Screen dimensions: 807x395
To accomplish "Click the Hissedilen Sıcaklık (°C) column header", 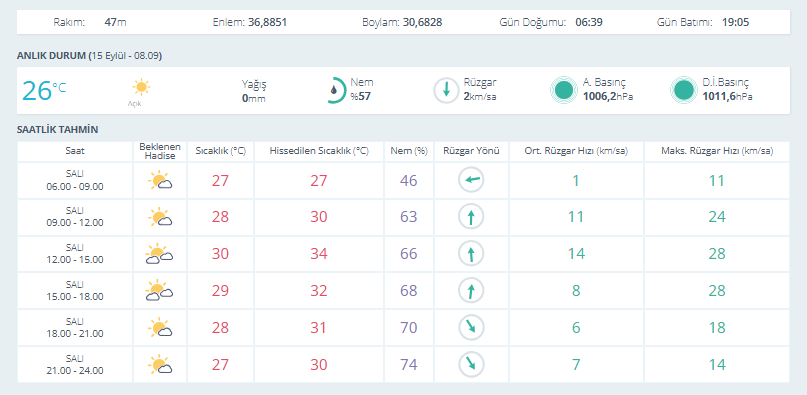I will click(319, 151).
